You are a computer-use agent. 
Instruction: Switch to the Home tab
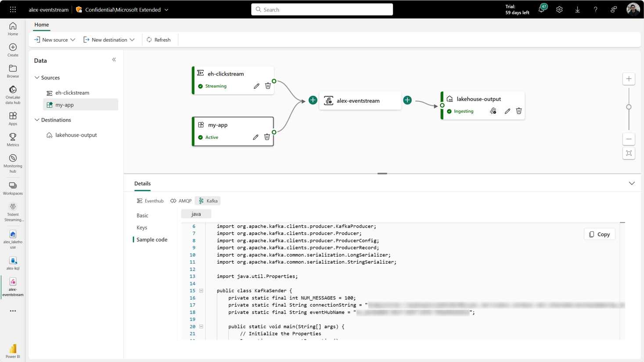(x=42, y=25)
